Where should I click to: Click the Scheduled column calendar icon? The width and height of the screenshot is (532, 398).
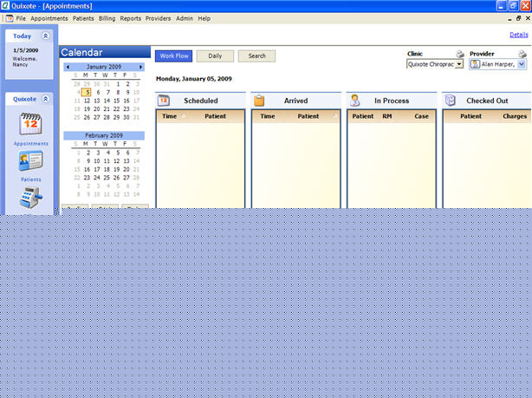164,101
